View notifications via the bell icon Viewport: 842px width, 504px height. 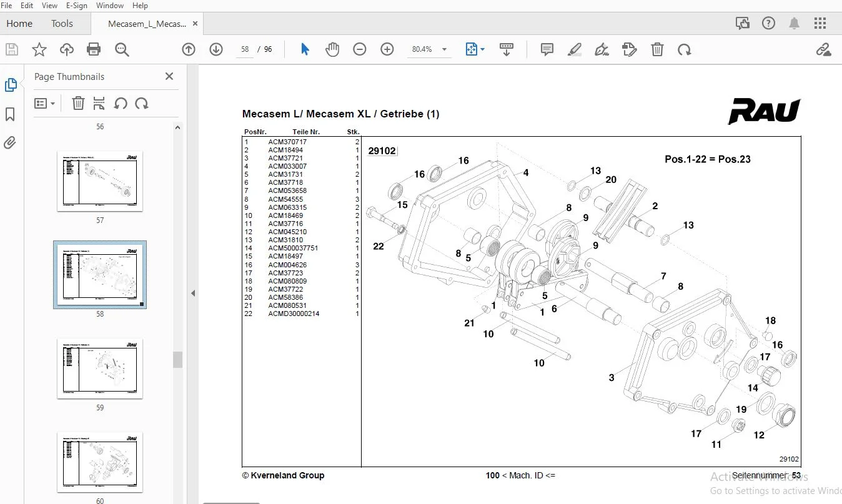coord(795,24)
